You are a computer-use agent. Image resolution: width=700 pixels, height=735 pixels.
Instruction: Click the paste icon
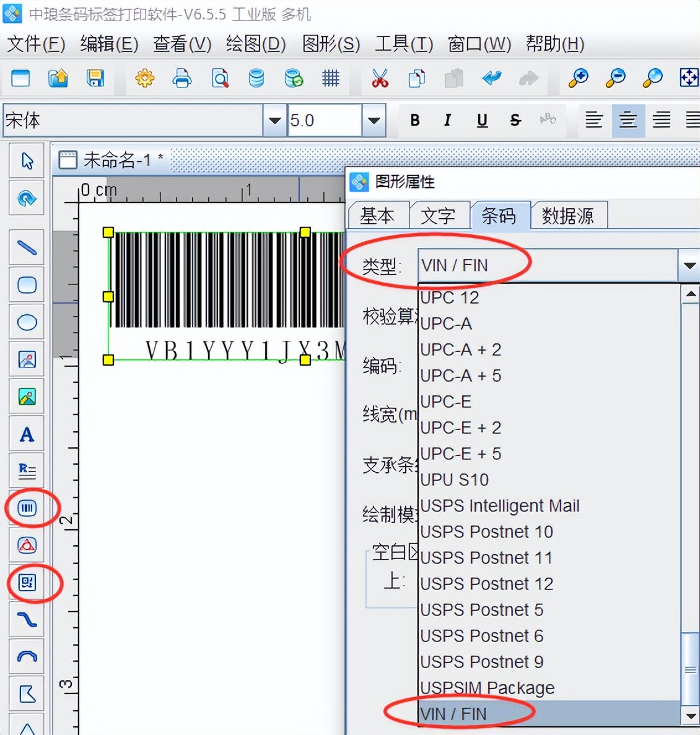point(453,78)
